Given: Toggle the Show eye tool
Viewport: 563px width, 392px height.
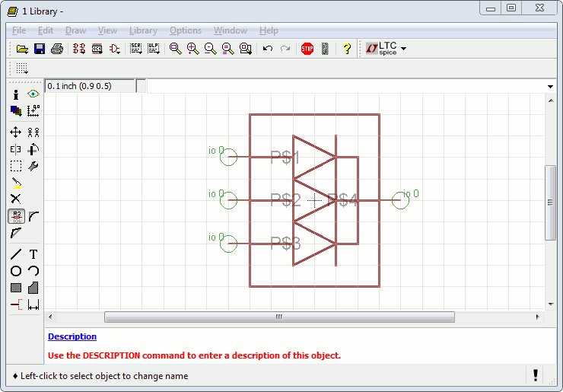Looking at the screenshot, I should tap(33, 94).
